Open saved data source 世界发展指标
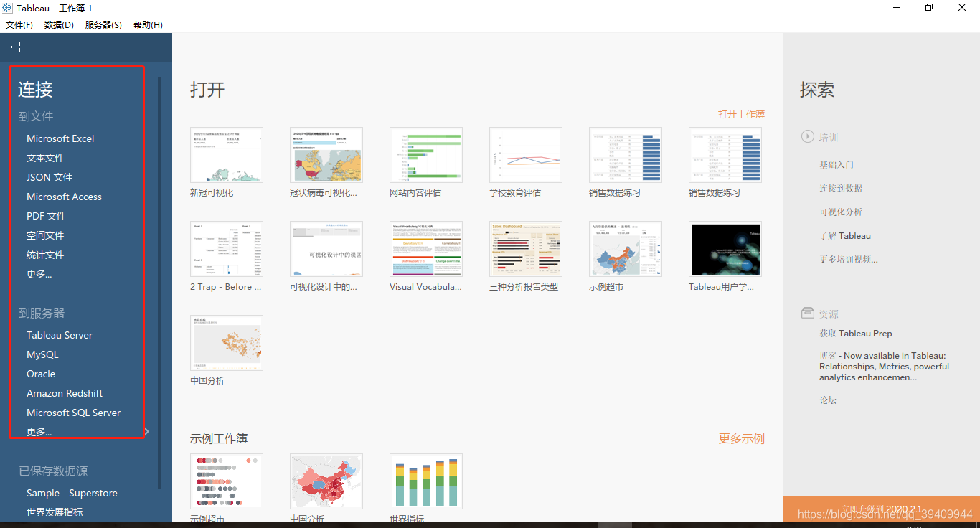 [55, 512]
